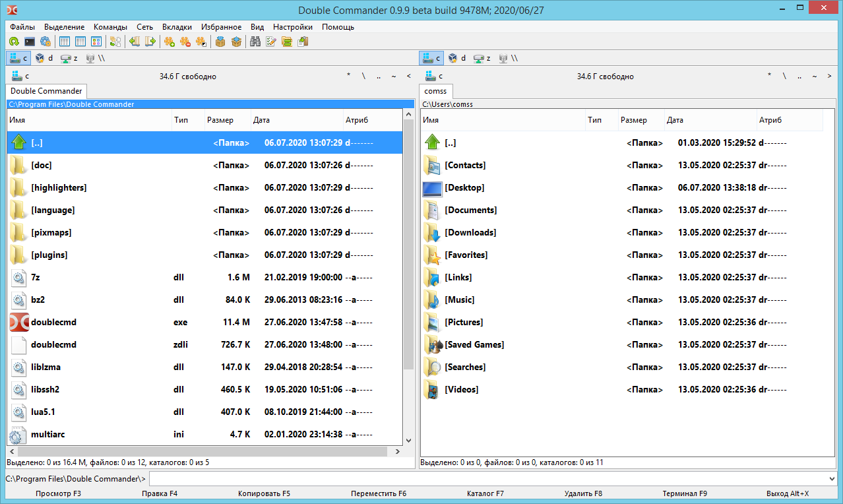The height and width of the screenshot is (504, 843).
Task: Select network drive z in left drive bar
Action: click(69, 58)
